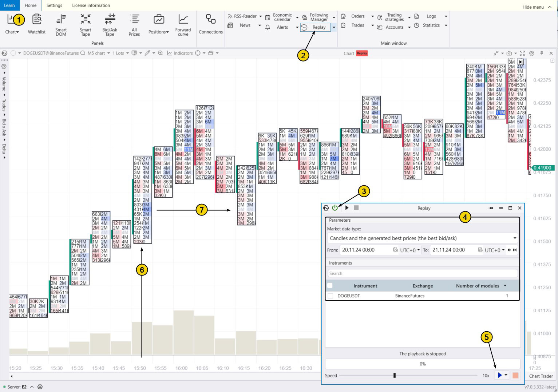Open the Forward curve panel
Image resolution: width=558 pixels, height=392 pixels.
coord(183,24)
